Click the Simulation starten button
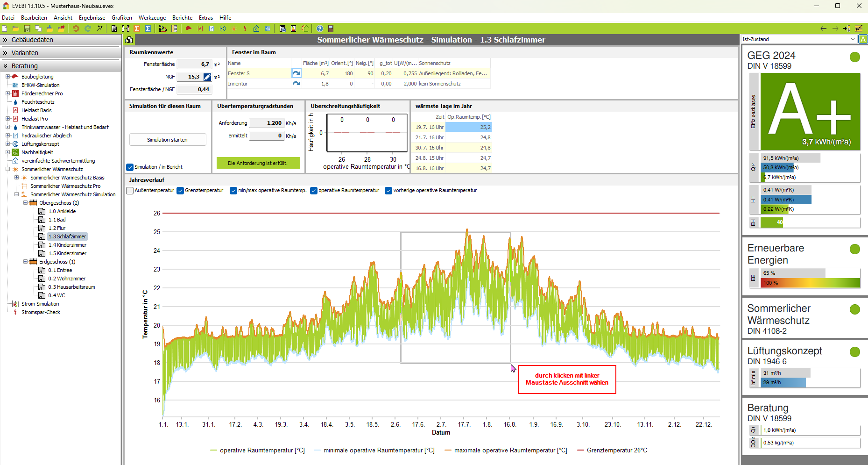868x465 pixels. coord(167,140)
